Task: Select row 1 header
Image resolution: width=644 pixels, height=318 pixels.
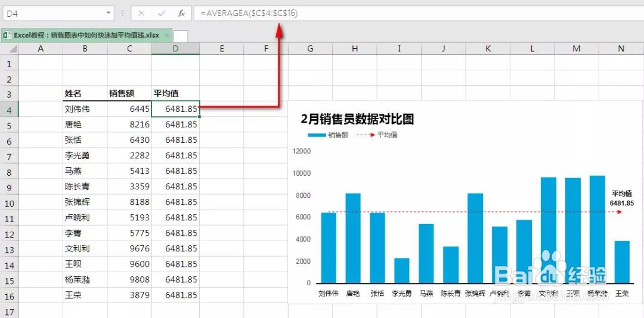Action: click(x=10, y=64)
